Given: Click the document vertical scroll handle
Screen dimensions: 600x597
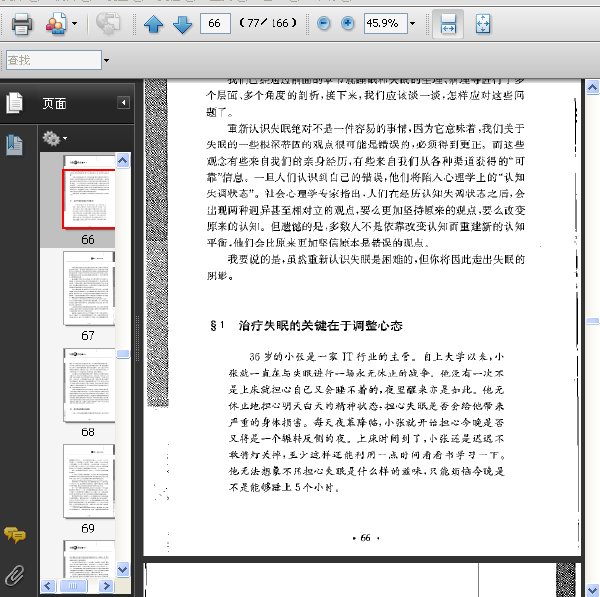Looking at the screenshot, I should click(x=592, y=321).
